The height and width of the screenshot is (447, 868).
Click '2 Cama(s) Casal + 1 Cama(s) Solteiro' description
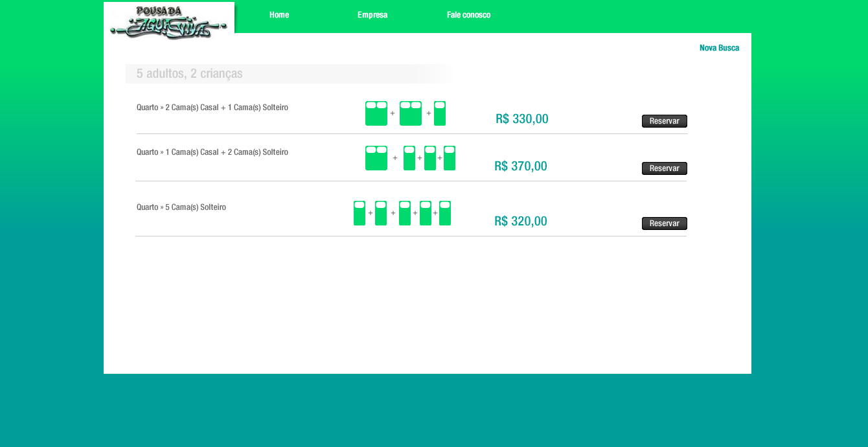[x=212, y=108]
